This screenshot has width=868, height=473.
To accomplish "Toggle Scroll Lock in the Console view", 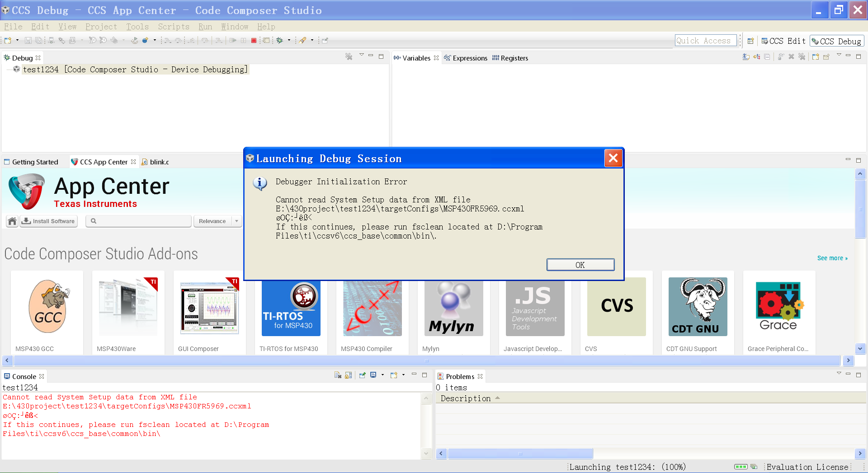I will click(349, 375).
